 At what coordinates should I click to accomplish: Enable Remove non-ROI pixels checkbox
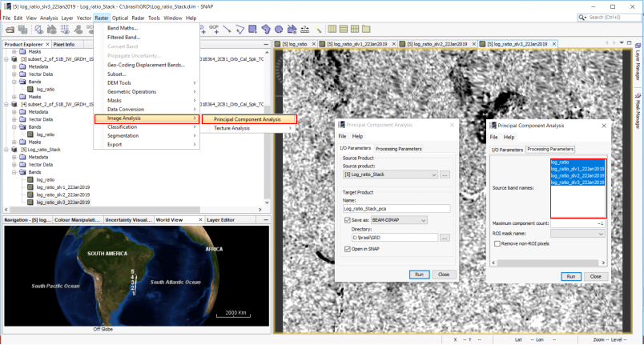pos(496,243)
